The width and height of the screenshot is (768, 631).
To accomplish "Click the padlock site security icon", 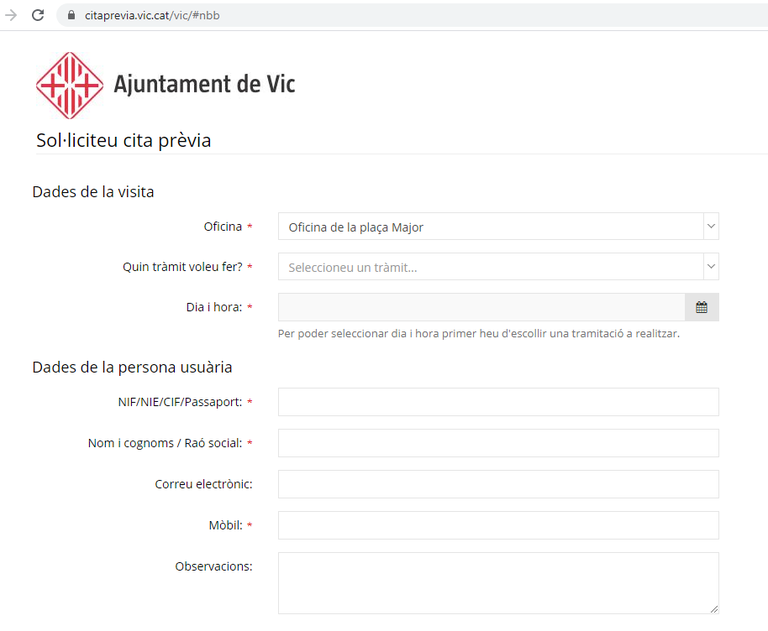I will tap(70, 15).
